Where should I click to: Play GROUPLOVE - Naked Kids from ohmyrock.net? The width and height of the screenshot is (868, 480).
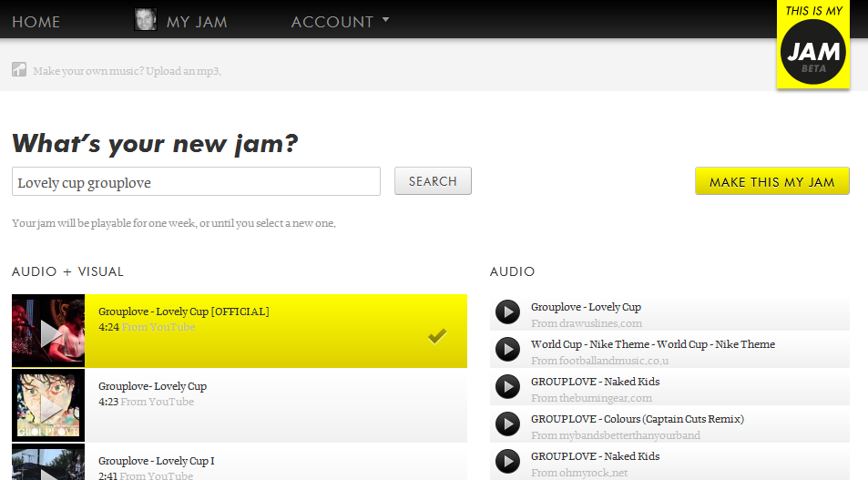click(507, 461)
